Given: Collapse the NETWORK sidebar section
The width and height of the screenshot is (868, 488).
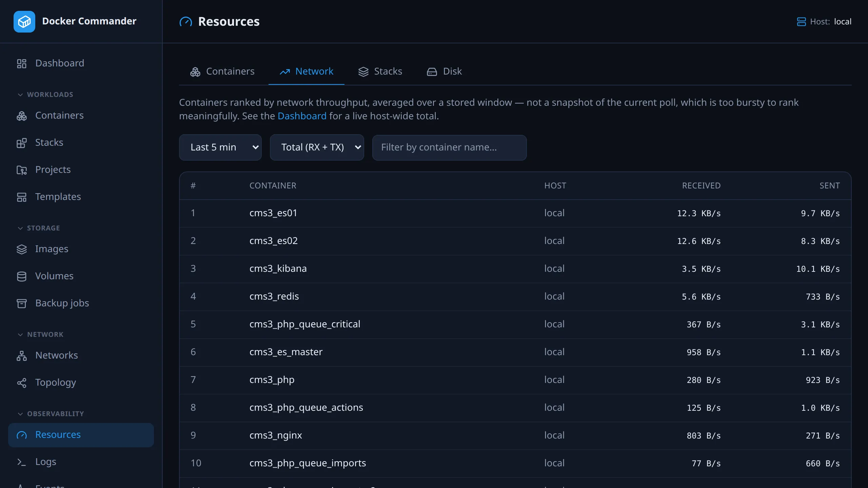Looking at the screenshot, I should pos(40,334).
